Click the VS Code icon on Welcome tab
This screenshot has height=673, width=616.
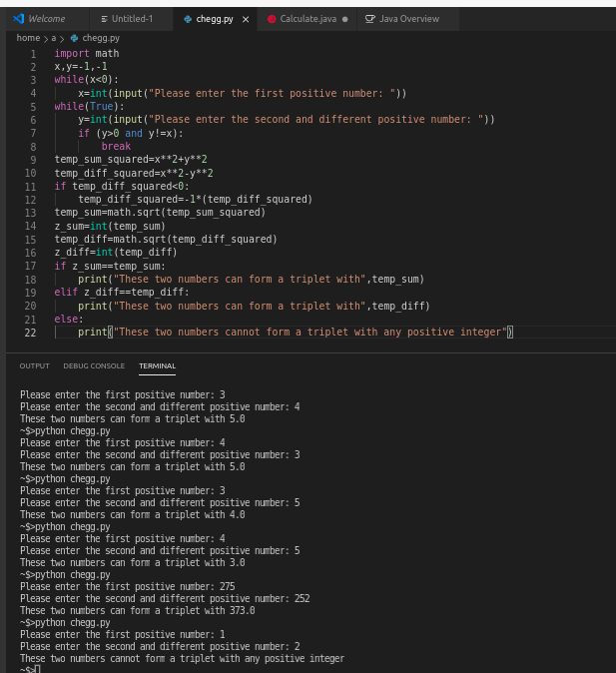(x=18, y=19)
